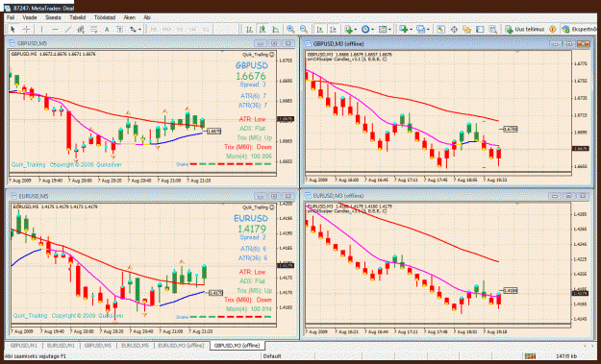Click the Uus tellimus button

pos(525,30)
